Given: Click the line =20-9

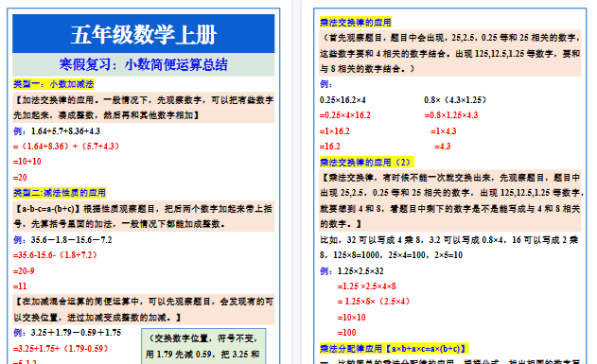Looking at the screenshot, I should (24, 271).
